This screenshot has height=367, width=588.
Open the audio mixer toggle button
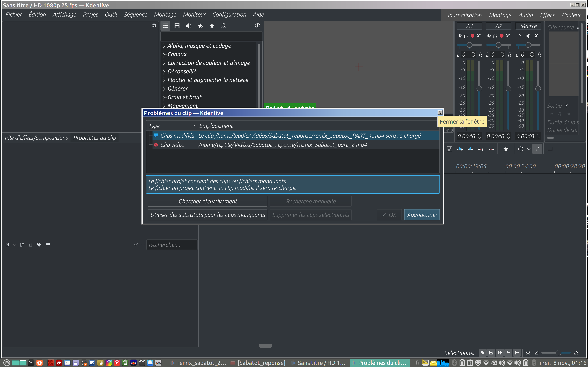[537, 149]
